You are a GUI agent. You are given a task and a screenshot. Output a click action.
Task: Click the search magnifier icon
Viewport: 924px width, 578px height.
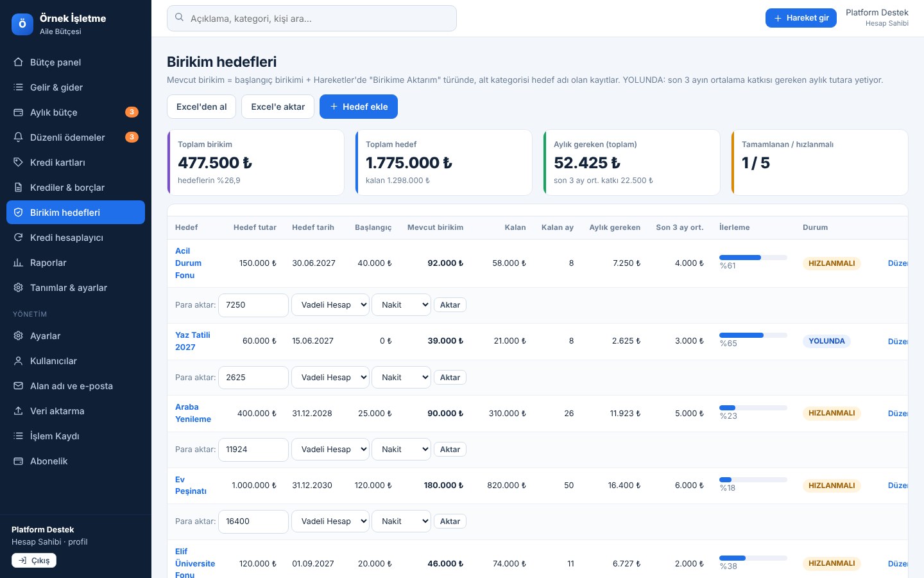180,18
